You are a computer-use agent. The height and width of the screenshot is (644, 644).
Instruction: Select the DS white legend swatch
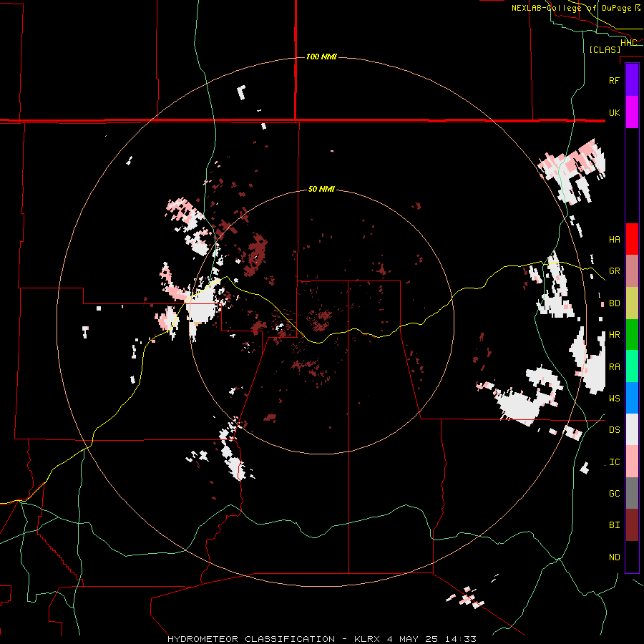click(632, 429)
